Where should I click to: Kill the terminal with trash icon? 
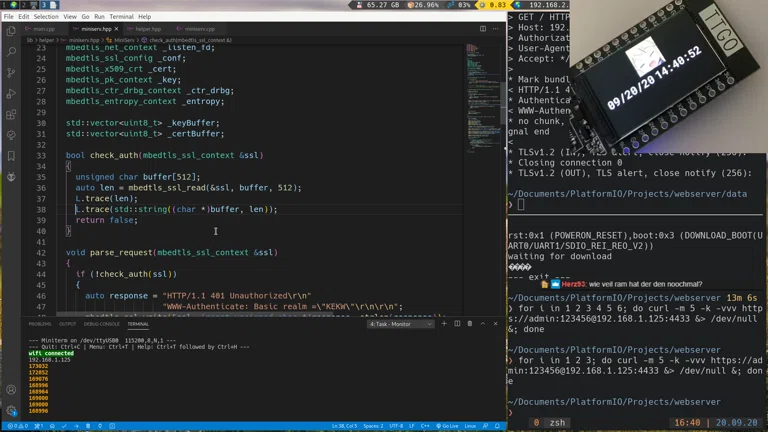470,324
